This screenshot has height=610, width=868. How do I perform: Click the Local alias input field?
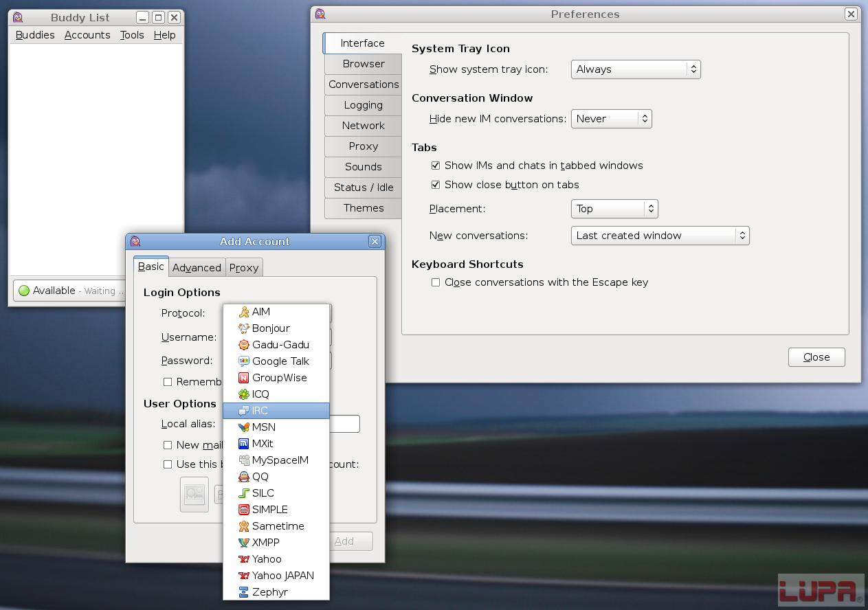344,424
